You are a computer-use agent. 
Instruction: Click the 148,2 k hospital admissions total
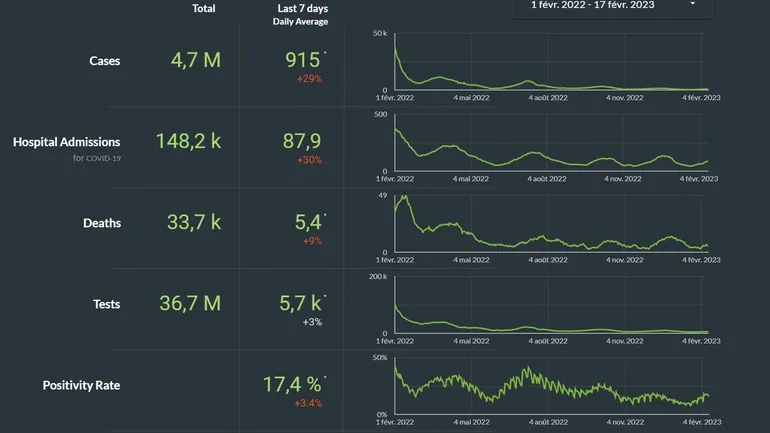(188, 142)
